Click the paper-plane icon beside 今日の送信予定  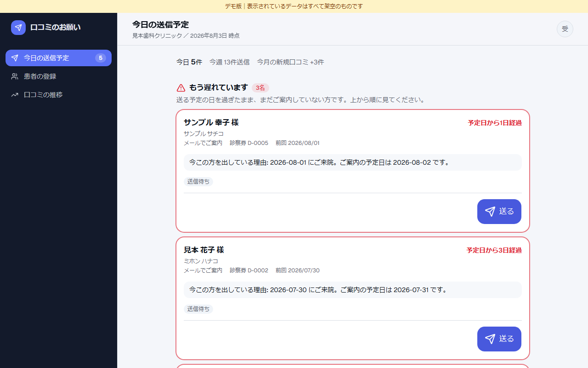(x=15, y=58)
